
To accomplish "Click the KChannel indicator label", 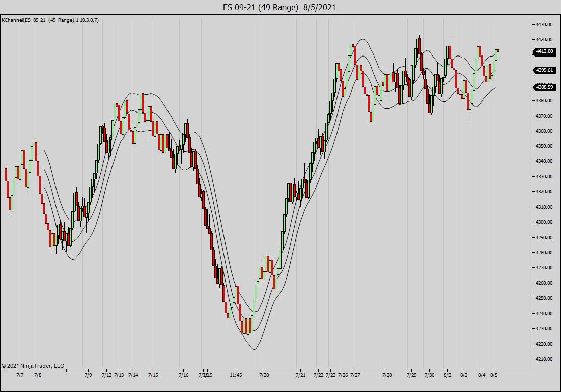I will 50,20.
